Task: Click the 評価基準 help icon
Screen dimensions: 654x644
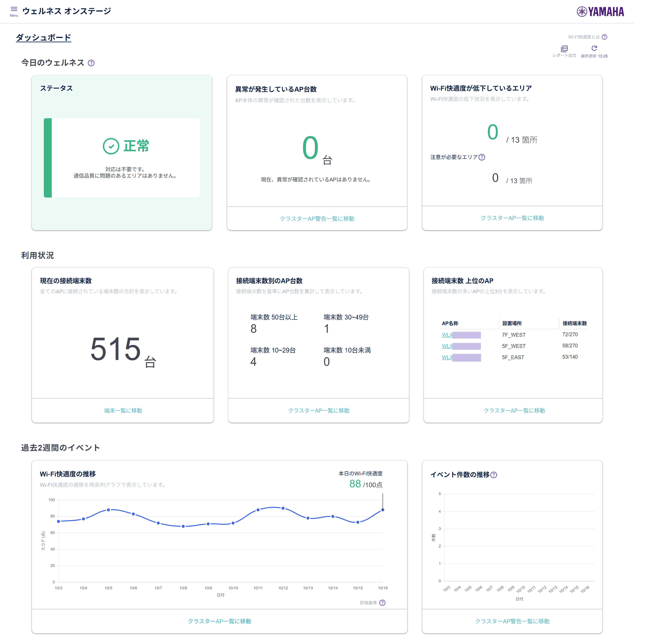Action: click(382, 603)
